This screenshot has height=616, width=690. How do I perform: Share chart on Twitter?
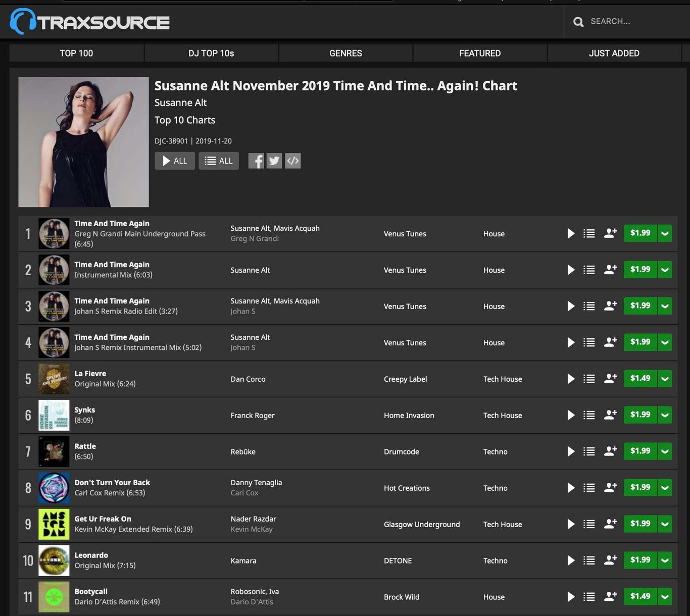(x=274, y=161)
